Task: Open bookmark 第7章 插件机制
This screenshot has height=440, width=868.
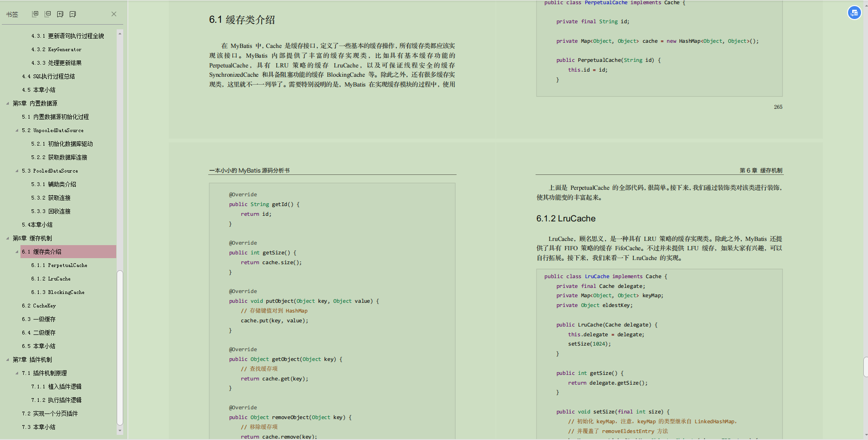Action: 32,360
